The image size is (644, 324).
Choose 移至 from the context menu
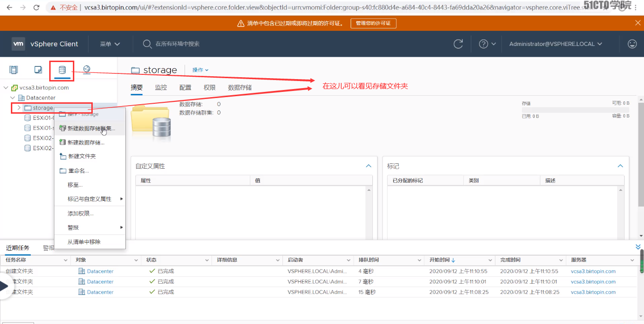click(90, 185)
